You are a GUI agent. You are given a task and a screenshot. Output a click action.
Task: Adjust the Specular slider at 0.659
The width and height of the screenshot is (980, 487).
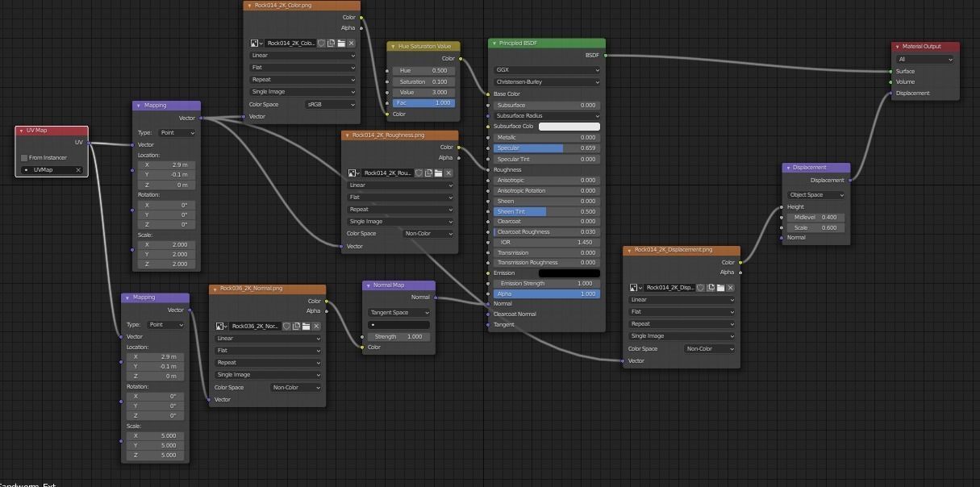(547, 148)
